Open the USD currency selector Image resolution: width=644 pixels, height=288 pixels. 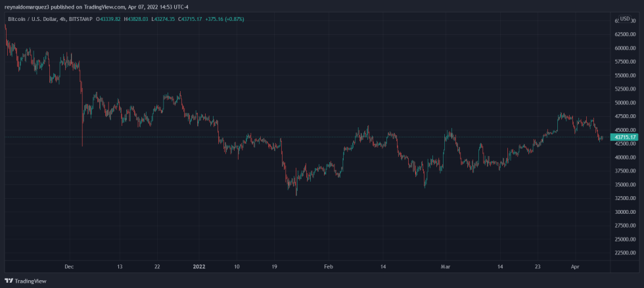click(624, 19)
